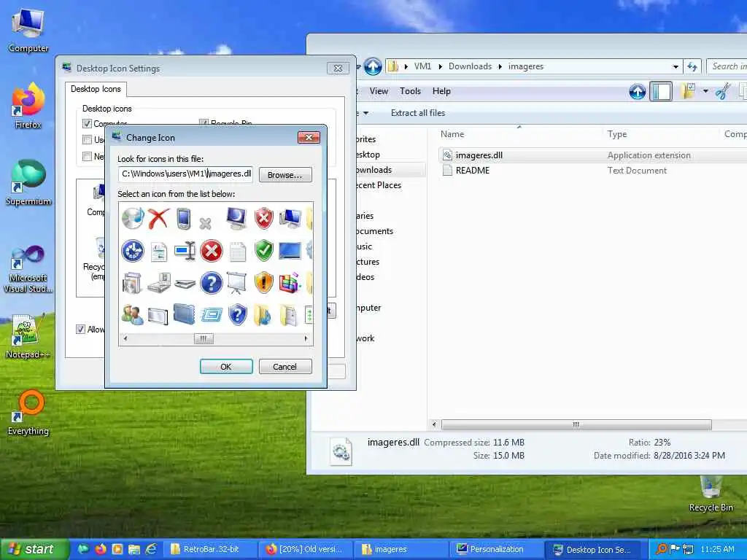Toggle the Allow themes checkbox
This screenshot has width=747, height=560.
tap(80, 330)
